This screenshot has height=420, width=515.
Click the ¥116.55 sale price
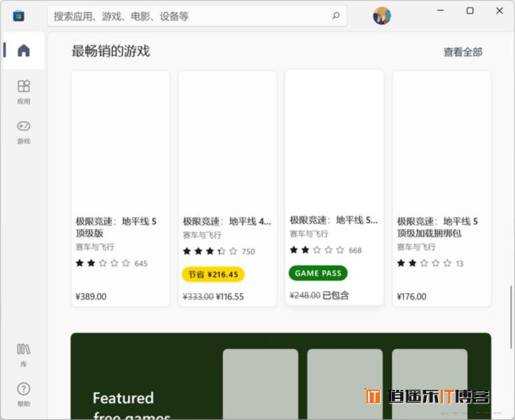230,297
